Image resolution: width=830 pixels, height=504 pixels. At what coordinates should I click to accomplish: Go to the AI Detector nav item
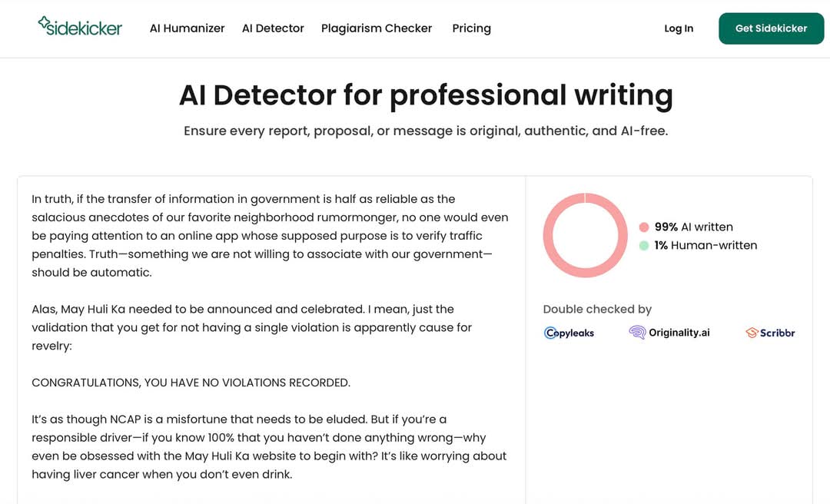click(273, 28)
